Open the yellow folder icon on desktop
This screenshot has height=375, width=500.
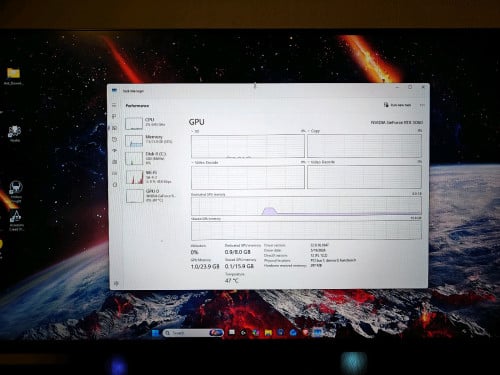[x=13, y=76]
